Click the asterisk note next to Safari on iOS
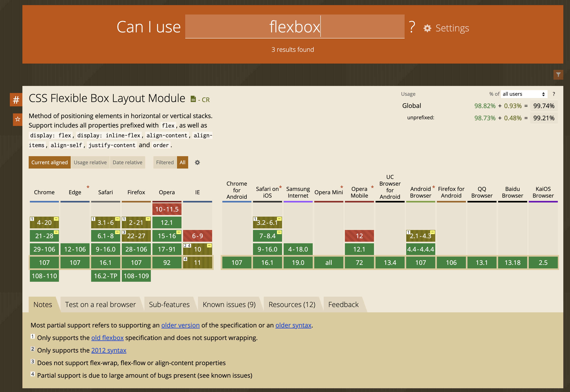Viewport: 570px width, 392px height. click(280, 187)
